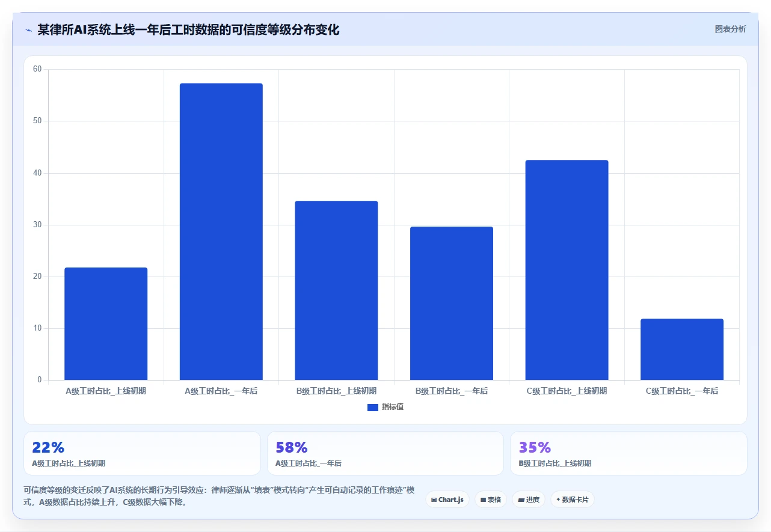Select the B级工时占比_上线初期 bar
Viewport: 771px width, 532px height.
[x=336, y=290]
